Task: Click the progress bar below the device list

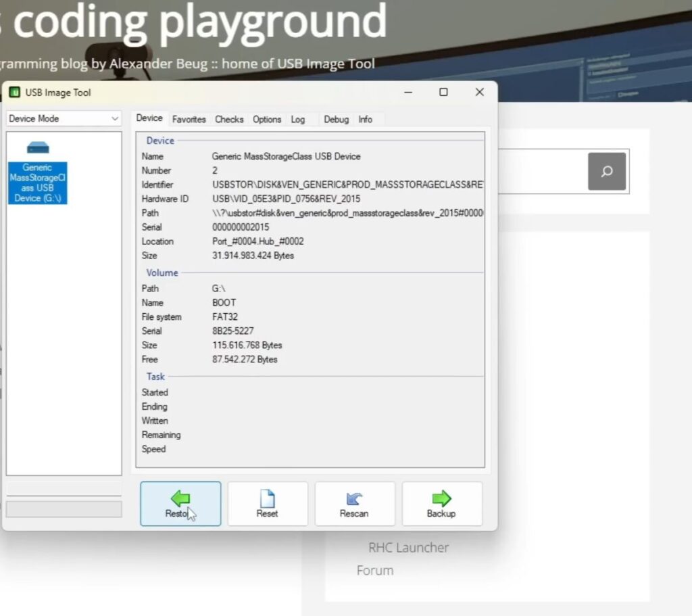Action: pyautogui.click(x=64, y=509)
